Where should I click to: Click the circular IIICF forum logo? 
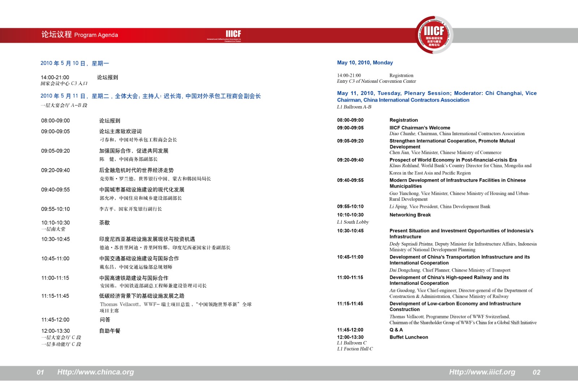[434, 35]
